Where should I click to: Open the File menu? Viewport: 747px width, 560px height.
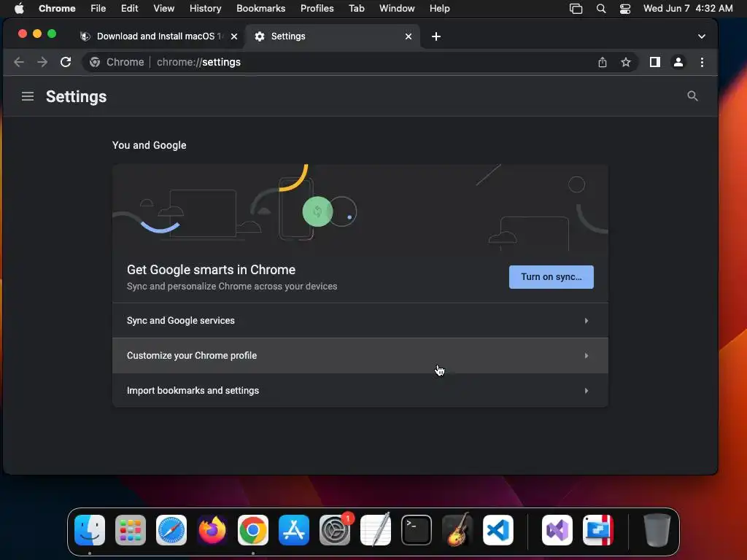pos(98,8)
